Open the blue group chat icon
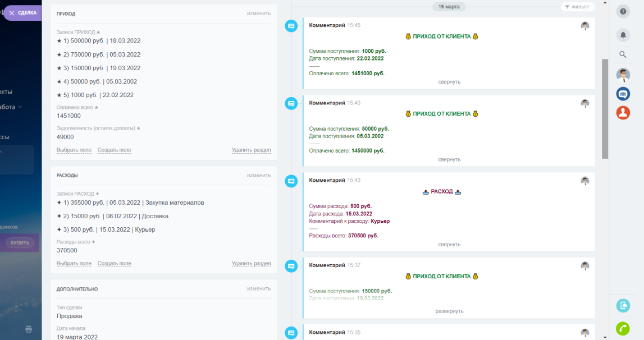The height and width of the screenshot is (340, 644). click(623, 94)
